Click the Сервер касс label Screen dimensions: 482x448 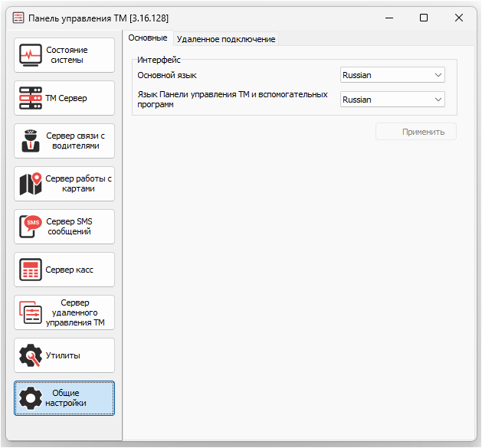69,270
